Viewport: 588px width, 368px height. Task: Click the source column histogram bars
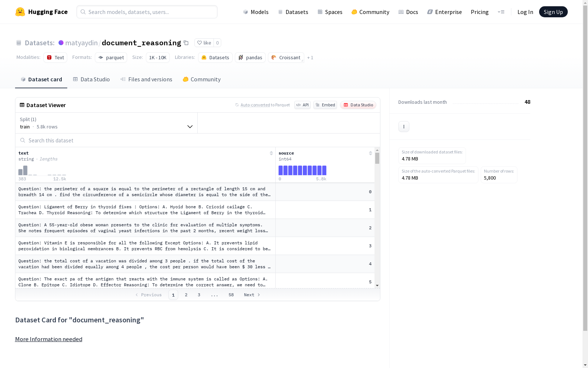coord(302,170)
